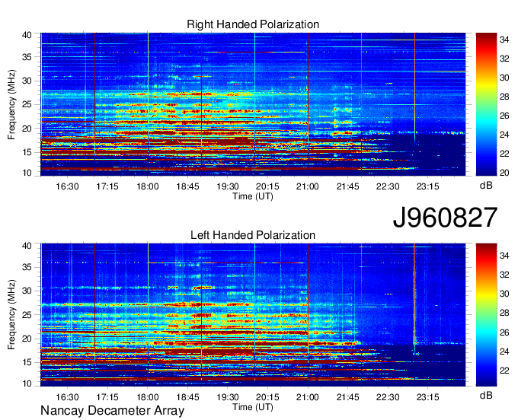Click the 26 dB tick on Left Handed colorbar
The image size is (518, 420).
pos(504,332)
